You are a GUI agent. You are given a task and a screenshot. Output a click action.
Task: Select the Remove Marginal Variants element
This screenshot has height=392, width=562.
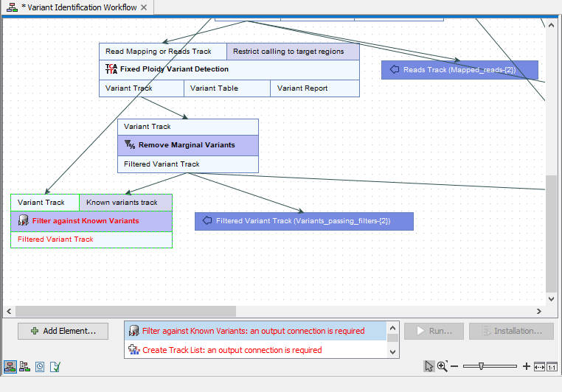(187, 145)
